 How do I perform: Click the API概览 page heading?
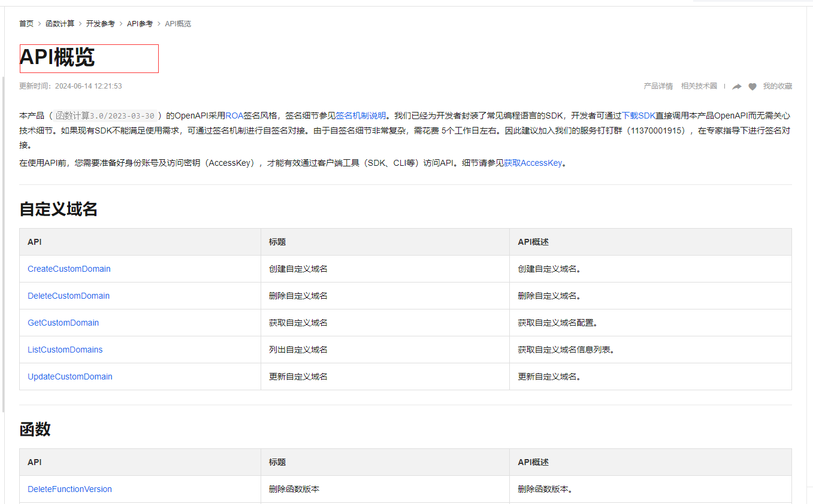(x=57, y=58)
